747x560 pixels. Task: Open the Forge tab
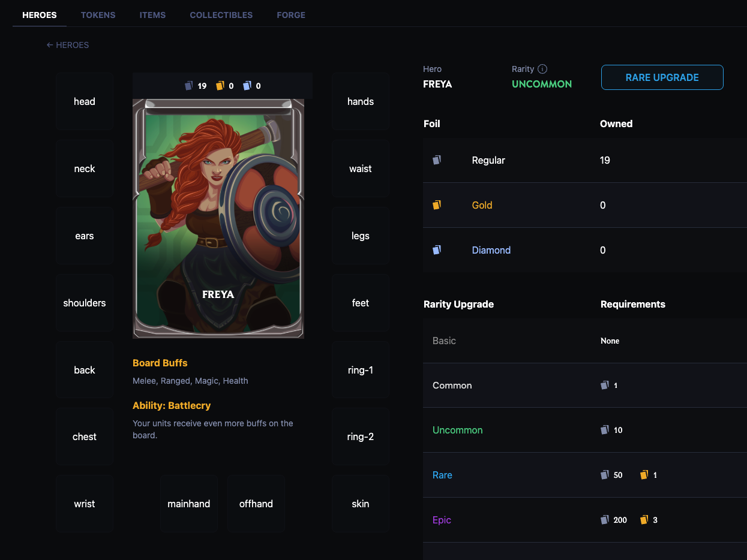click(291, 15)
